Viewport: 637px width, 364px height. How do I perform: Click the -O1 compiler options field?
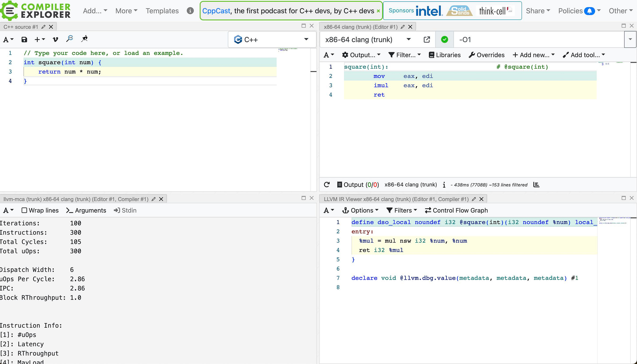click(x=539, y=40)
